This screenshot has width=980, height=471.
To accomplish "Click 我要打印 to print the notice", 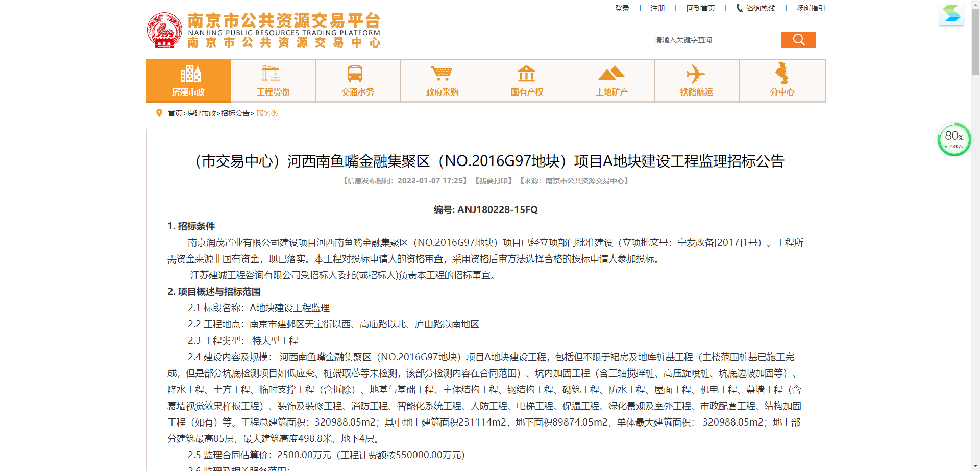I will coord(494,181).
